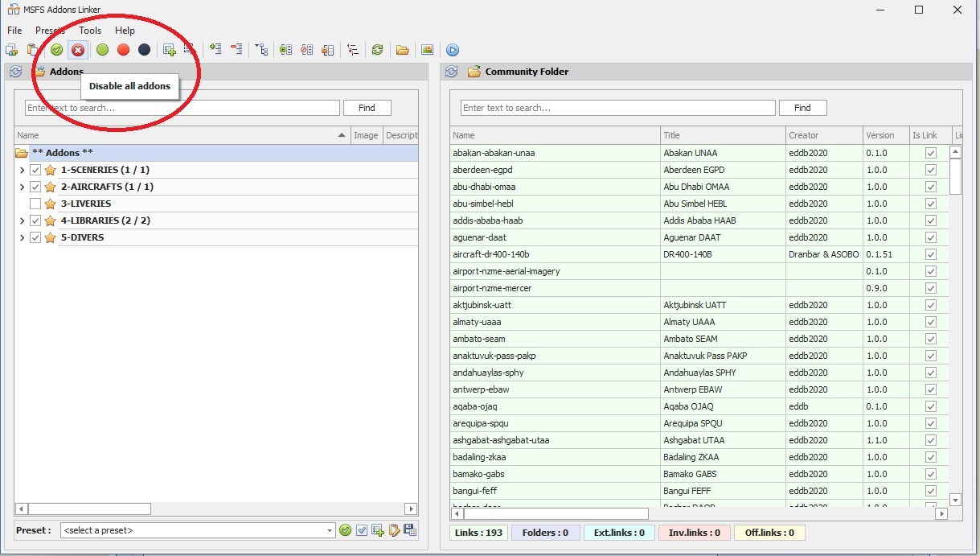The width and height of the screenshot is (980, 556).
Task: Toggle Is Link checkbox for abakan-abakan-unaa
Action: [930, 153]
